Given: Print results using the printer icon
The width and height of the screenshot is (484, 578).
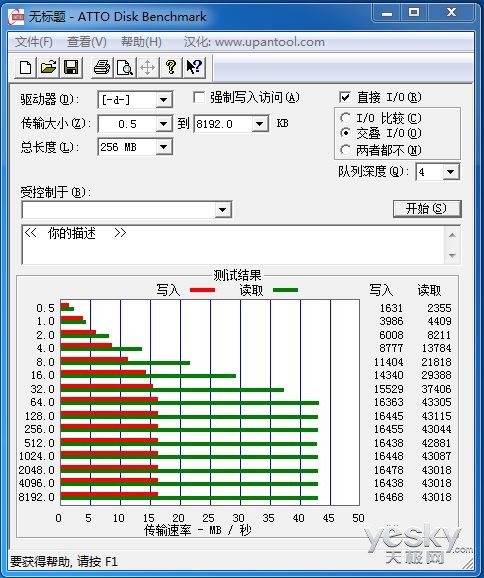Looking at the screenshot, I should pyautogui.click(x=102, y=67).
